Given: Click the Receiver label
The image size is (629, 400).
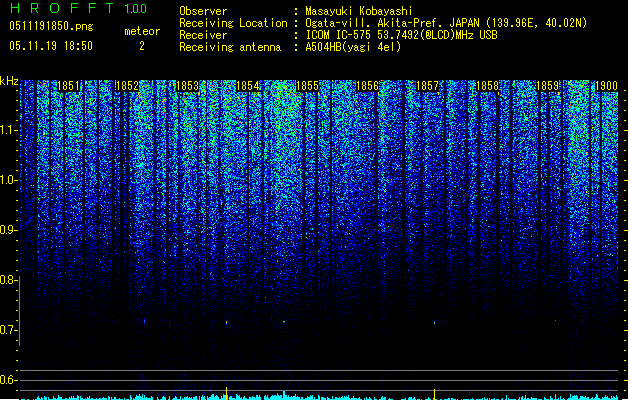Looking at the screenshot, I should coord(203,35).
